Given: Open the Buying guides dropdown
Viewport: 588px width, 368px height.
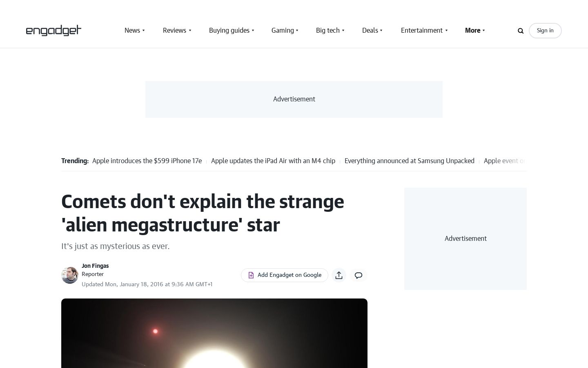Looking at the screenshot, I should (232, 31).
